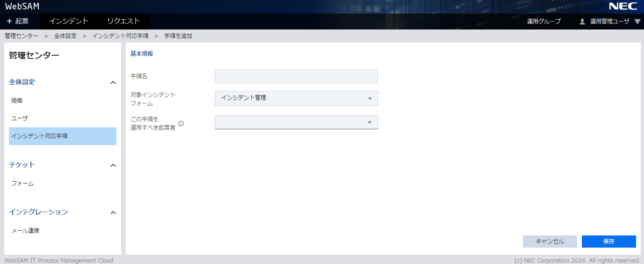Click the + 起票 button
Screen dimensions: 644x264
(18, 21)
